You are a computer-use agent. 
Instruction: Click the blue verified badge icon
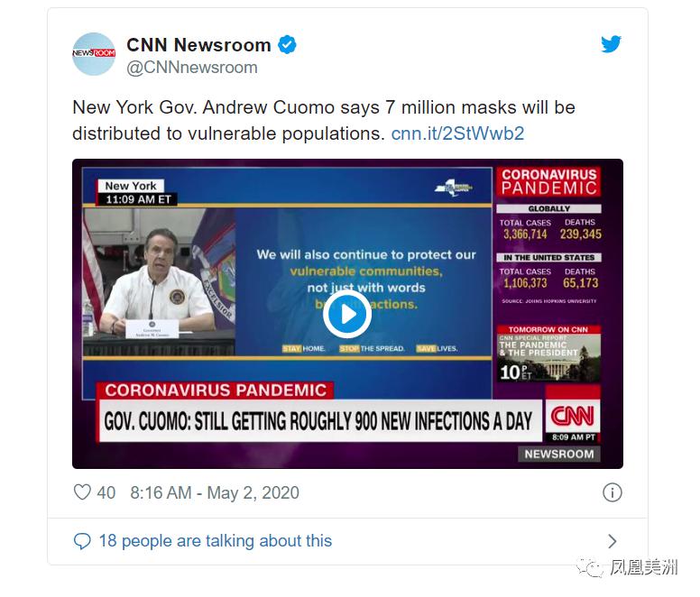click(287, 44)
